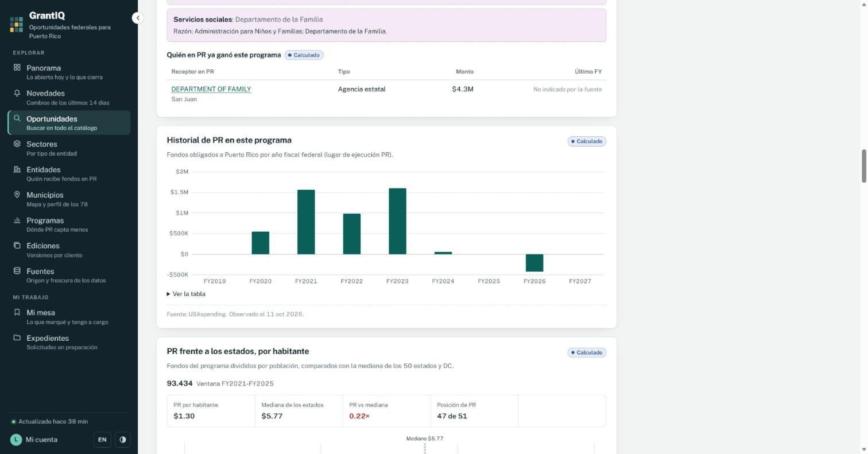The image size is (868, 454).
Task: Click the Programas bar chart icon
Action: point(17,220)
